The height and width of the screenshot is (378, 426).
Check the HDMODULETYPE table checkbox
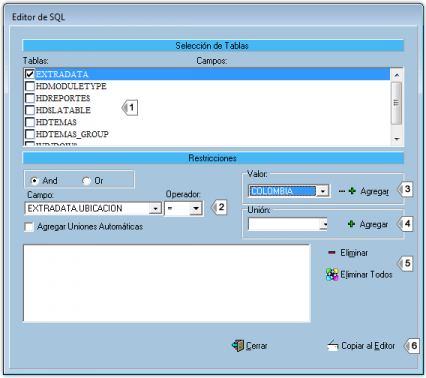(30, 86)
